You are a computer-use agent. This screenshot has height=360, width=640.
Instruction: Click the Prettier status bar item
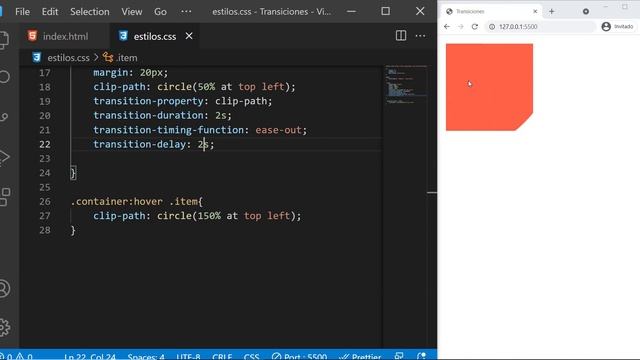[361, 356]
